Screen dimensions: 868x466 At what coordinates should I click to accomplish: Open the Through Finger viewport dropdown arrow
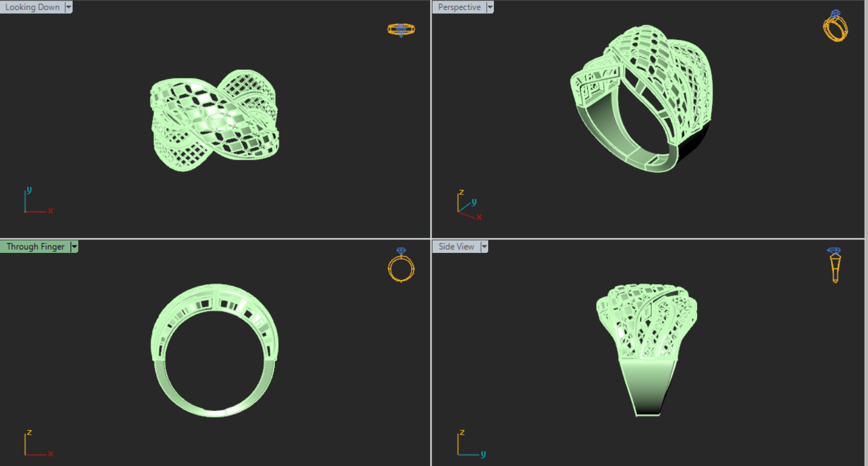74,247
